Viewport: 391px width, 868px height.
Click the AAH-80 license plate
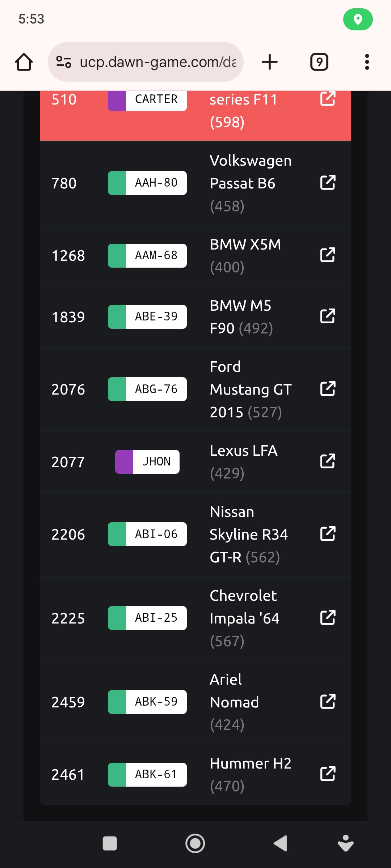(x=147, y=183)
